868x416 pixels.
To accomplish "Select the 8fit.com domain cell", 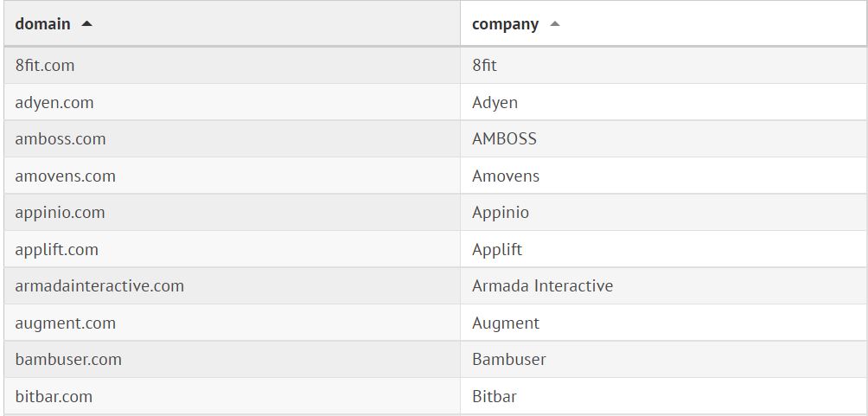I will (45, 66).
